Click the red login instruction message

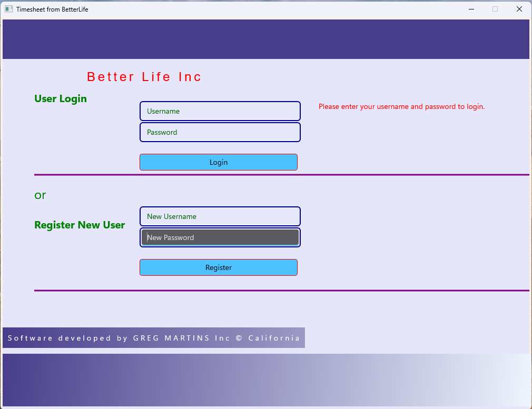[x=401, y=106]
